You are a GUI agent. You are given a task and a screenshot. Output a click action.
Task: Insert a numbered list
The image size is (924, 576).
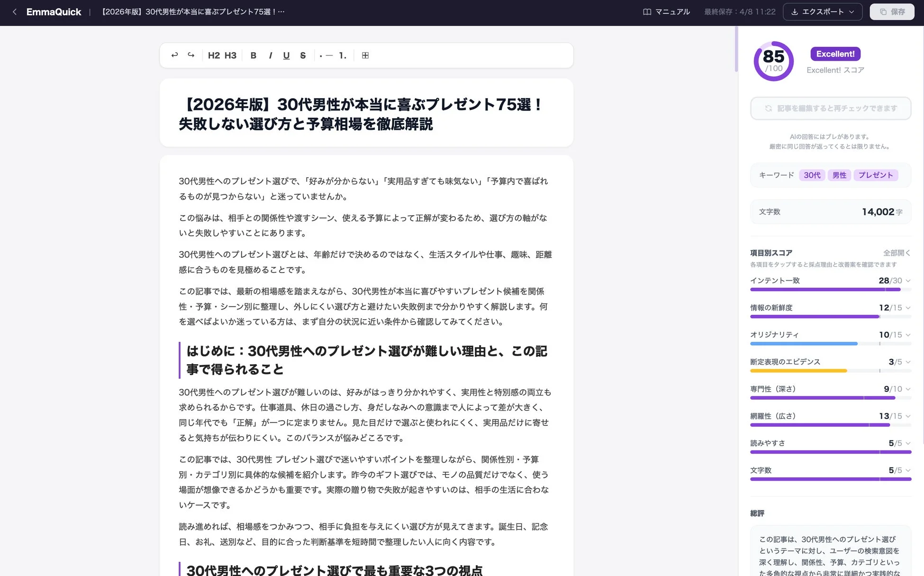click(x=342, y=55)
